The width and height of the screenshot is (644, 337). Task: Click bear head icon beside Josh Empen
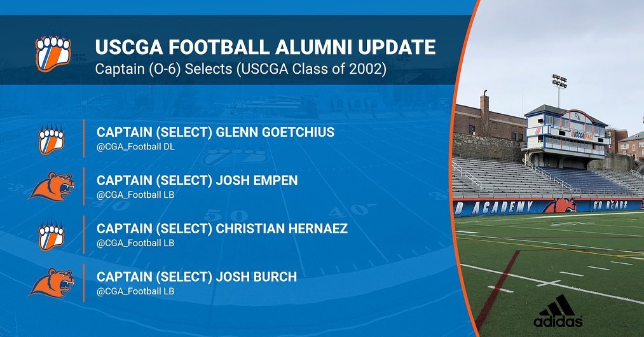pos(51,186)
